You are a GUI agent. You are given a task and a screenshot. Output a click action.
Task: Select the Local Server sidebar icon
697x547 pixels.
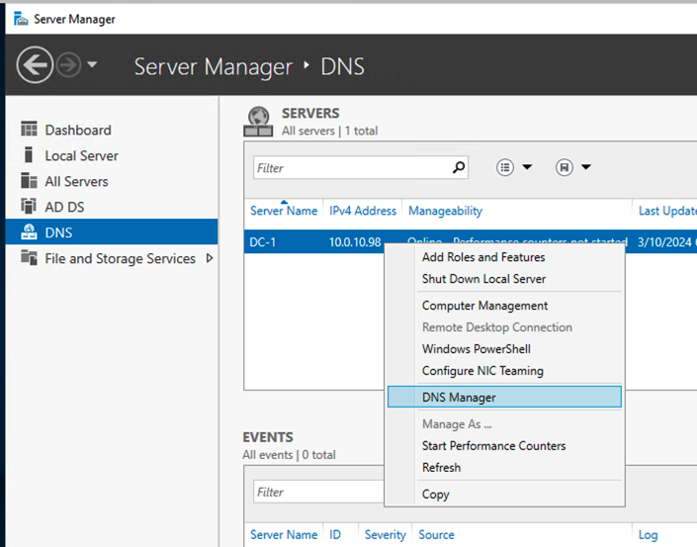[x=28, y=156]
